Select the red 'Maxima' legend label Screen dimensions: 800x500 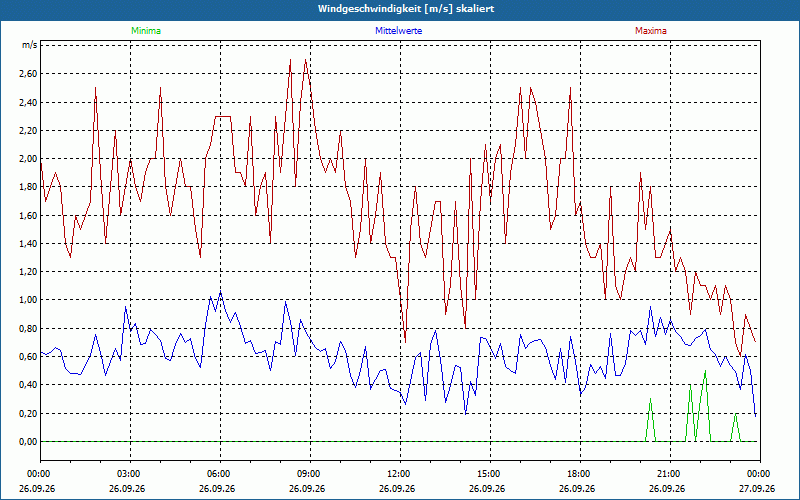651,31
